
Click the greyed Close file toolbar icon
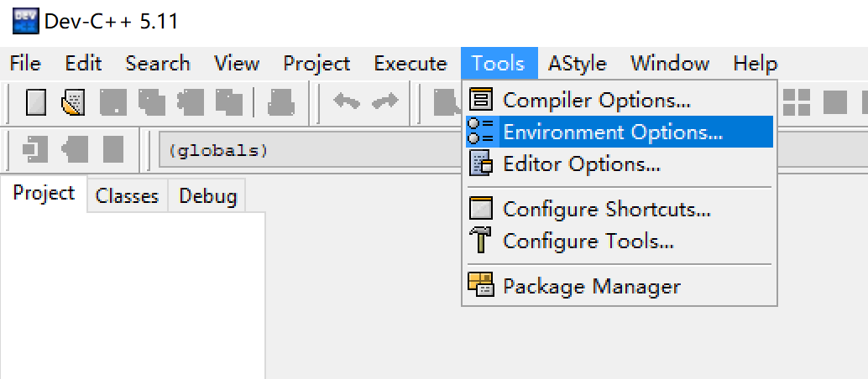[191, 102]
